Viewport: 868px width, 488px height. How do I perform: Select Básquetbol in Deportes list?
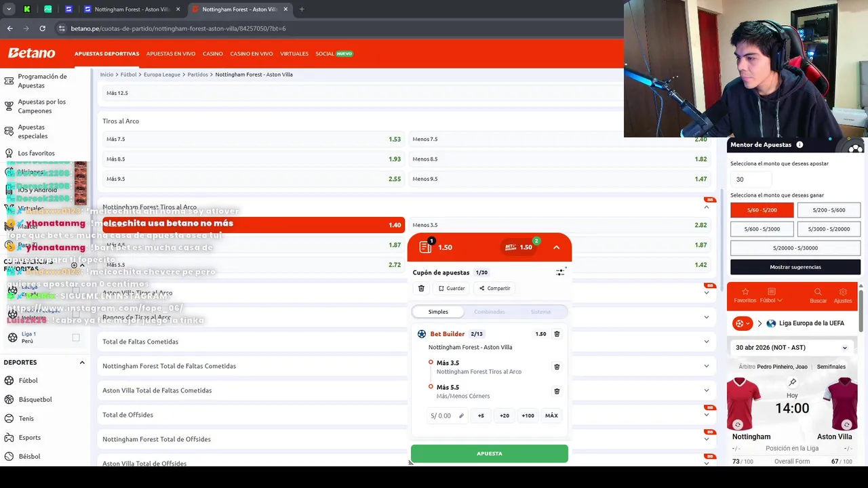coord(35,399)
